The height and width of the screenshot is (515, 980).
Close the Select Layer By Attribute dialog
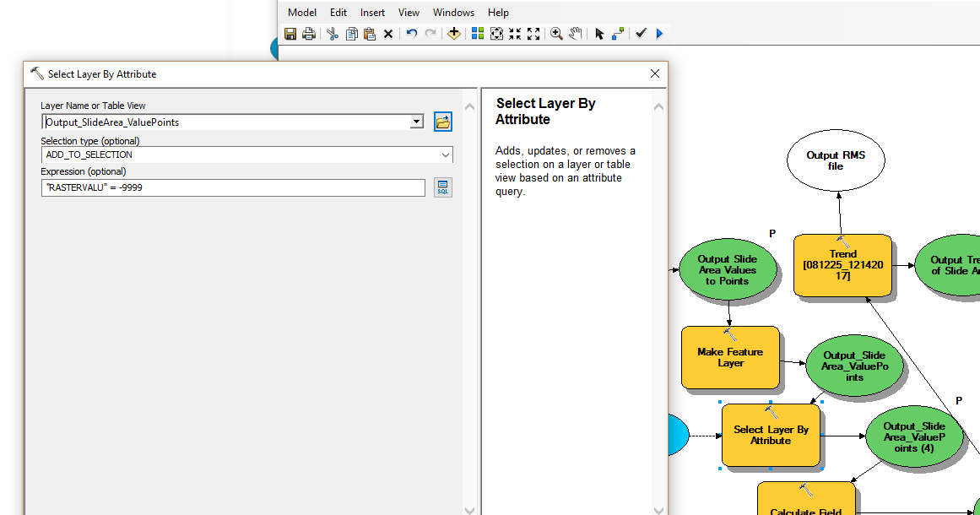pyautogui.click(x=655, y=73)
